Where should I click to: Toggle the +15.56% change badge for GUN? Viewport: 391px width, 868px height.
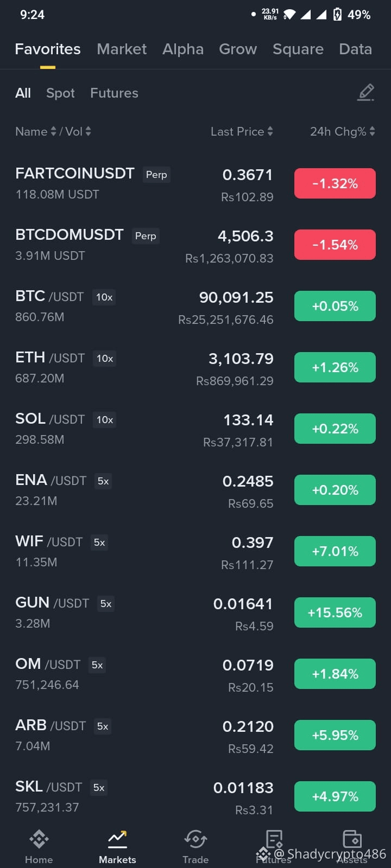click(x=335, y=612)
